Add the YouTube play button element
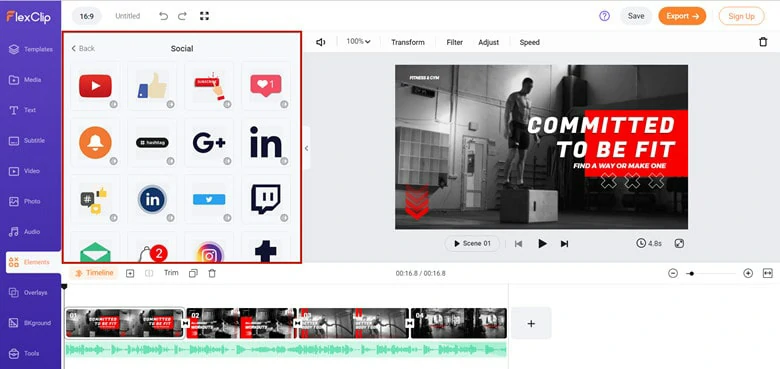Screen dimensions: 780x369 (95, 86)
